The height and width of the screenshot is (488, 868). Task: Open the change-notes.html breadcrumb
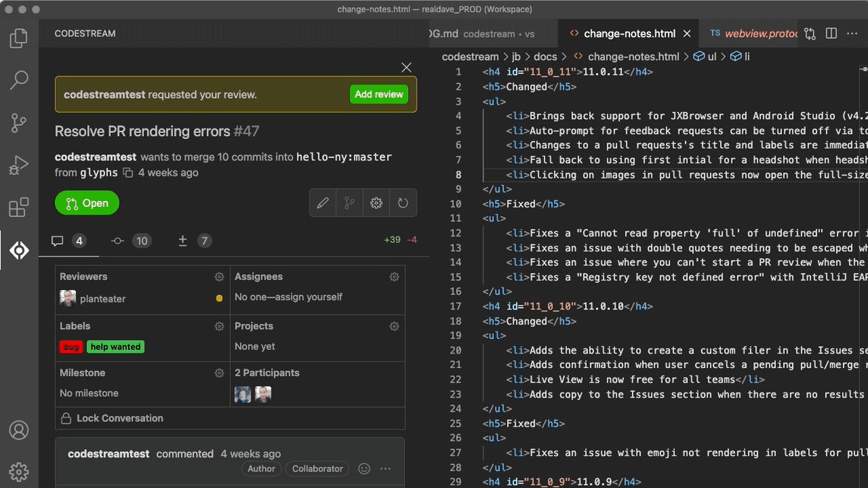(626, 56)
